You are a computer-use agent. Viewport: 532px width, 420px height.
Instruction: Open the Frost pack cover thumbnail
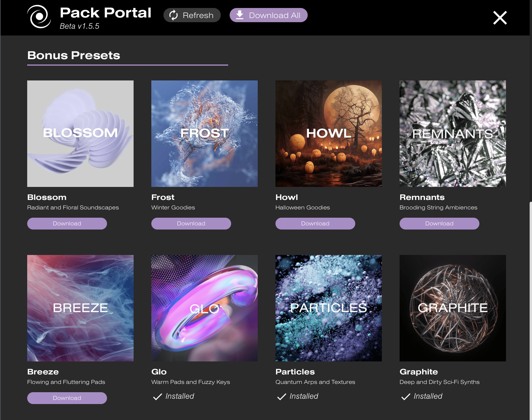click(x=205, y=134)
